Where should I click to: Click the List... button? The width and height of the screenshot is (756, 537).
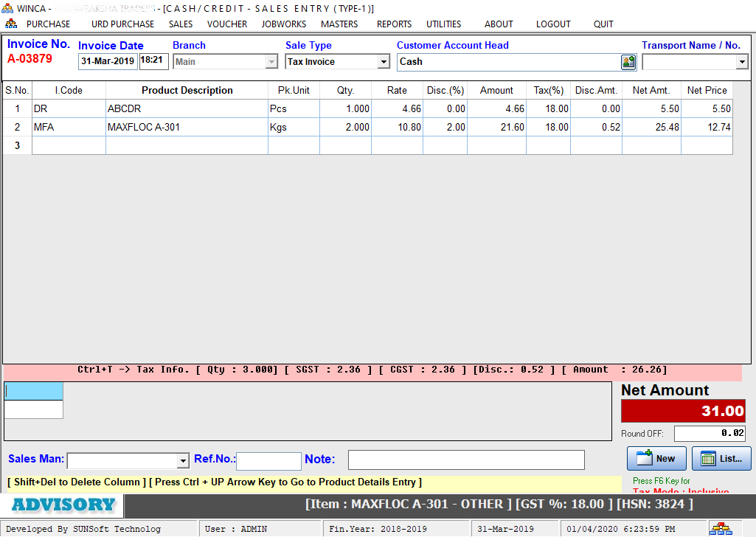[721, 458]
